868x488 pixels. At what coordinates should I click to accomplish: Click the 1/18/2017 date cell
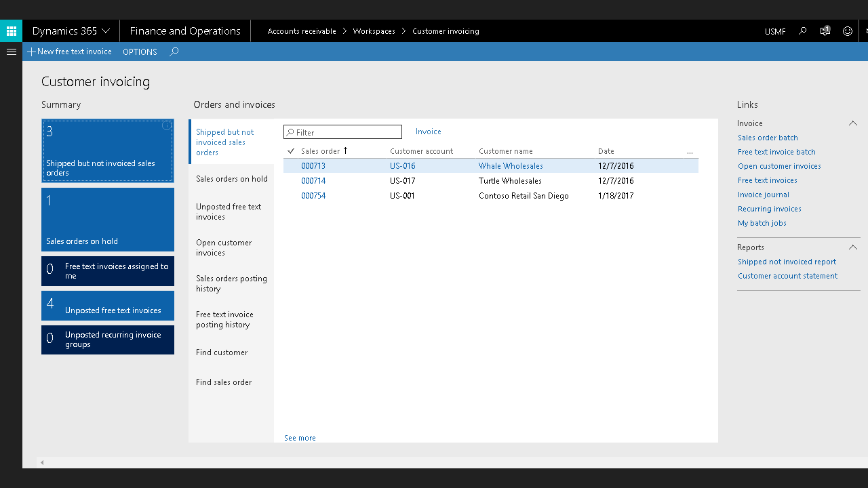(x=616, y=196)
